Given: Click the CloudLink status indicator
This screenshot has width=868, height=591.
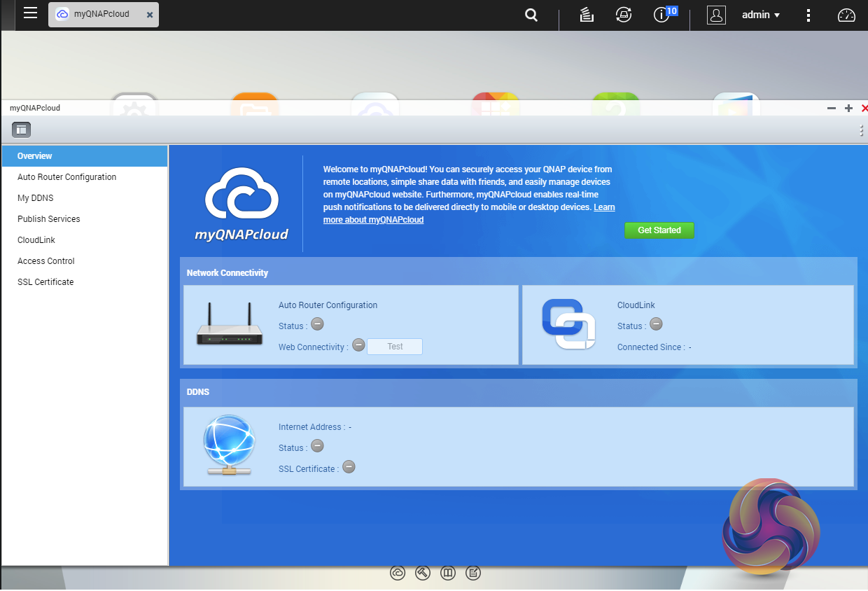Looking at the screenshot, I should 656,324.
